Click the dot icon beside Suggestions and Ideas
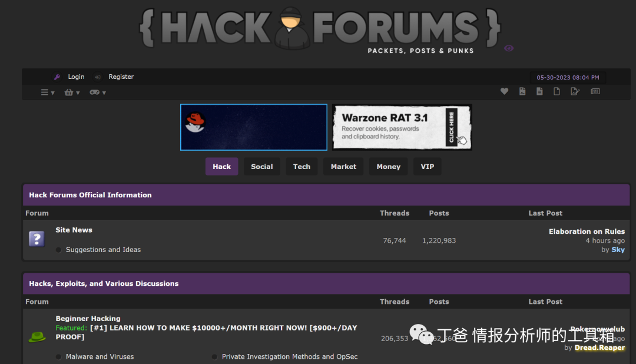The width and height of the screenshot is (636, 364). [x=58, y=250]
